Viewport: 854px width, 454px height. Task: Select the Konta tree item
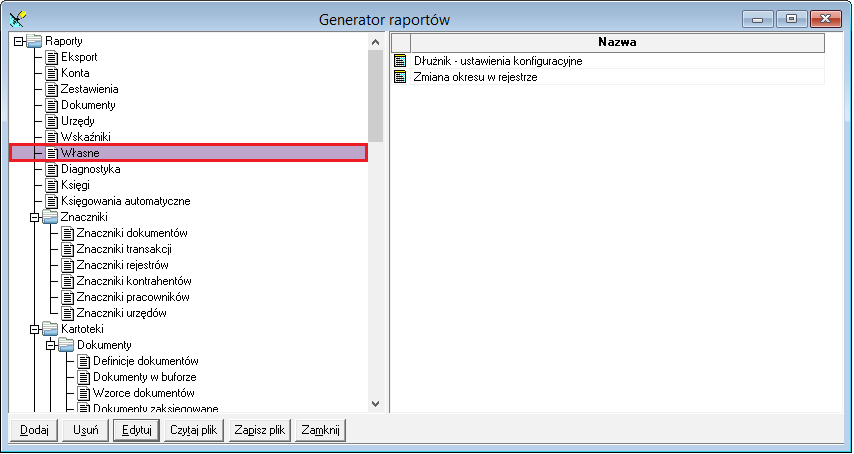coord(75,73)
